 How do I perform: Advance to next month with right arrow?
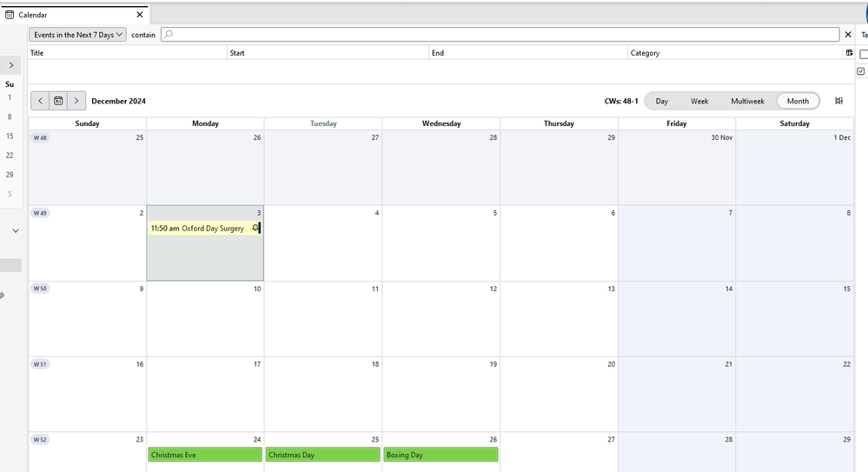click(x=76, y=101)
